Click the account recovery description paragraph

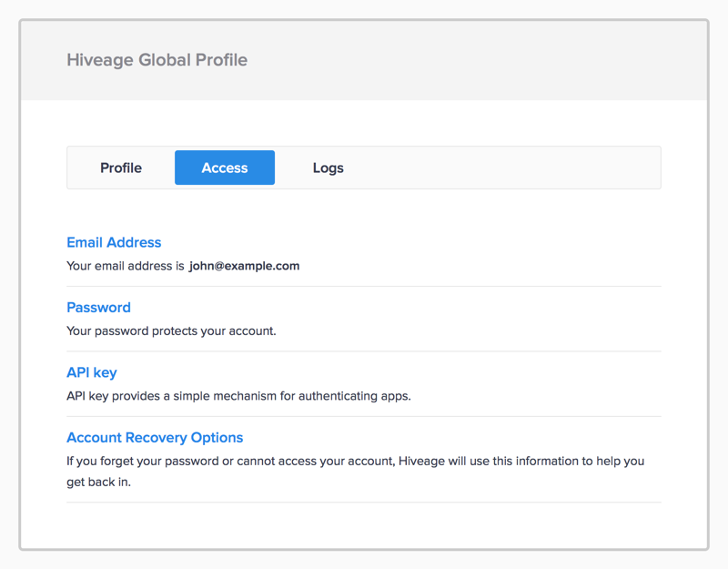(x=355, y=472)
